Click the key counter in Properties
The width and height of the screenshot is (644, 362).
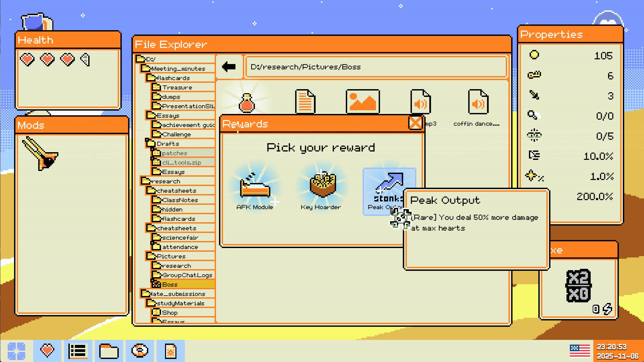pos(535,75)
